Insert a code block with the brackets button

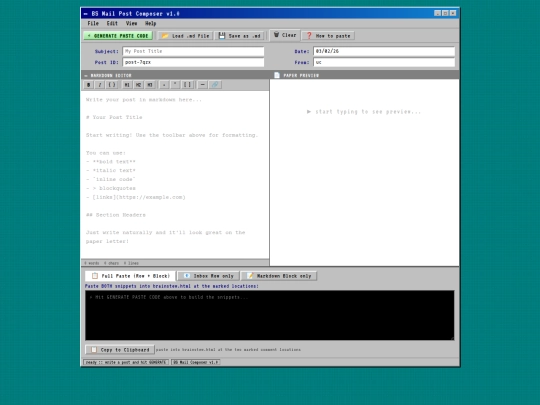click(x=188, y=85)
